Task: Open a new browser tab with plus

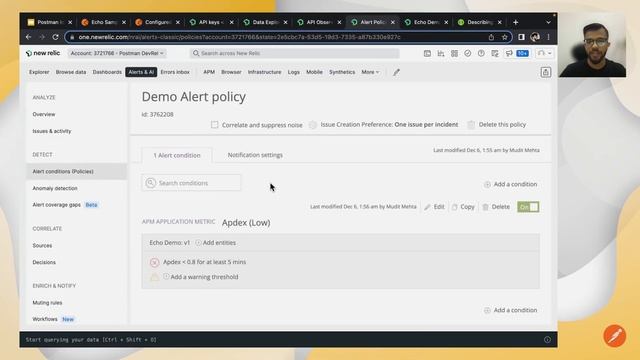Action: 516,22
